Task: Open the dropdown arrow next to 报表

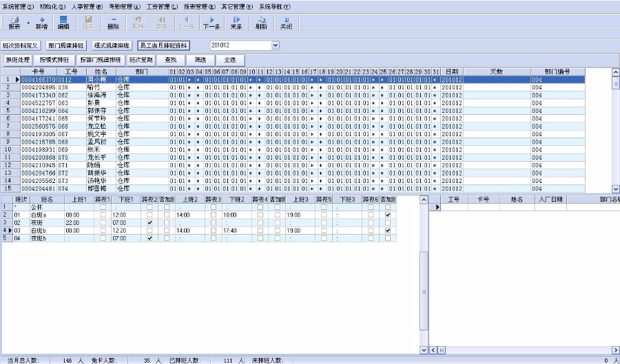Action: 28,23
